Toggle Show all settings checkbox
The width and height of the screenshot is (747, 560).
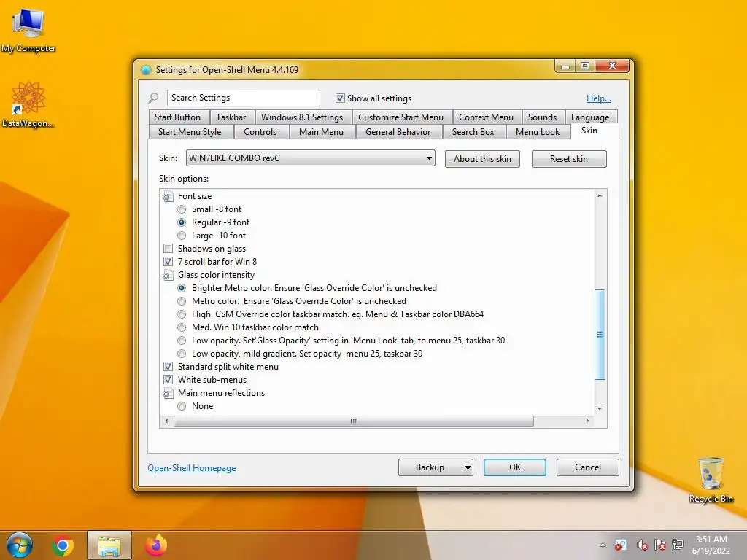click(340, 98)
